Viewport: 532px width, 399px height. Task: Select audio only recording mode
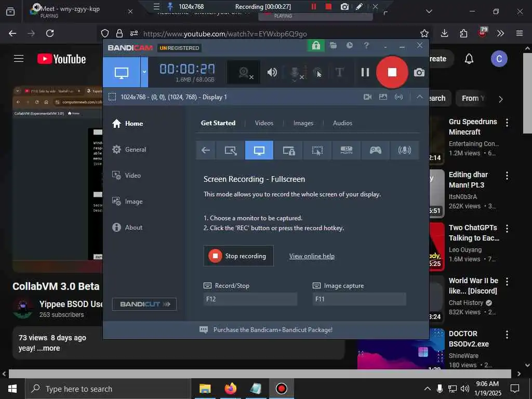click(x=404, y=150)
